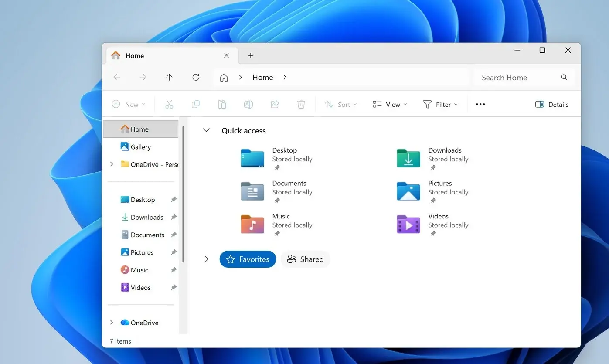
Task: Click the Copy icon in toolbar
Action: click(x=196, y=104)
